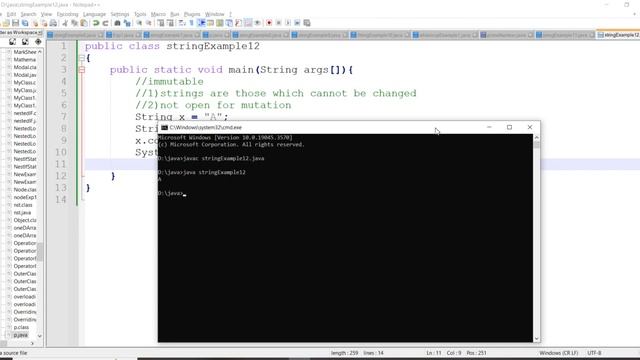The width and height of the screenshot is (640, 360).
Task: Select nst.class file in workspace tree
Action: coord(23,205)
